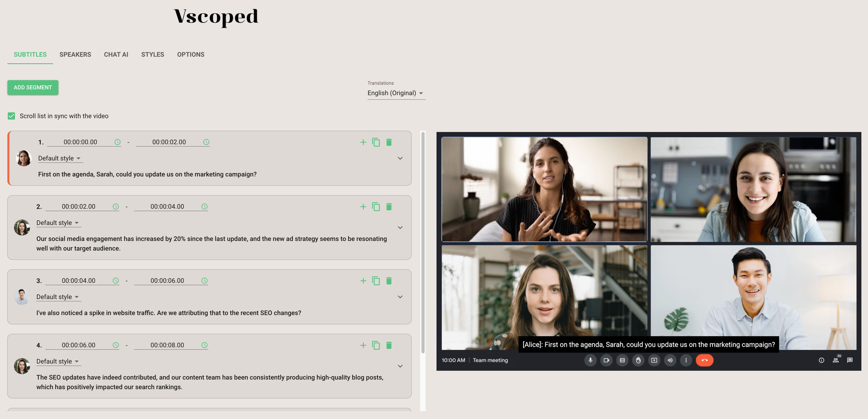Expand segment 4 details with the chevron
Image resolution: width=868 pixels, height=419 pixels.
(400, 367)
